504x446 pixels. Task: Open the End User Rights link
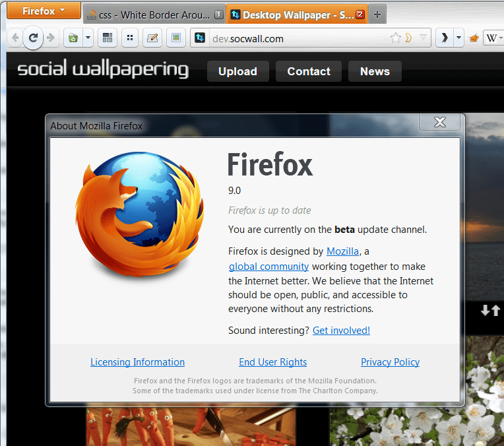coord(273,362)
